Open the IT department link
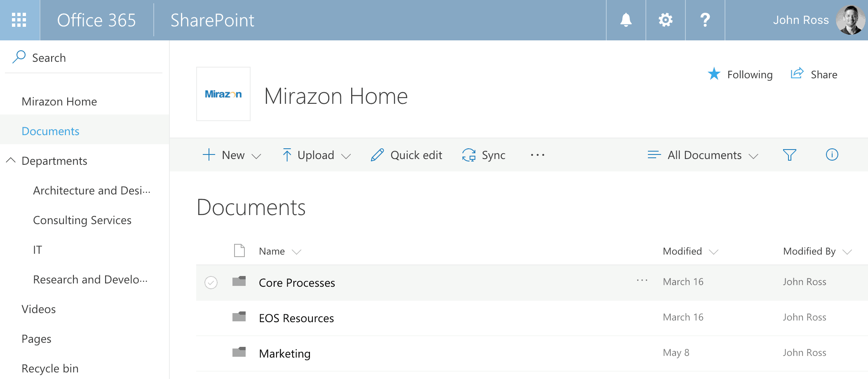 coord(38,250)
